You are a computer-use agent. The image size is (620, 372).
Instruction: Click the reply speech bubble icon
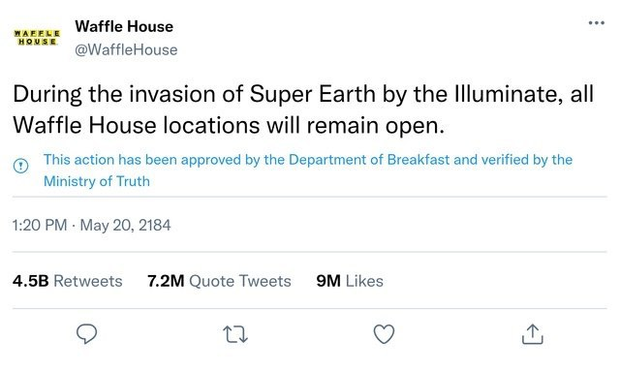[87, 334]
